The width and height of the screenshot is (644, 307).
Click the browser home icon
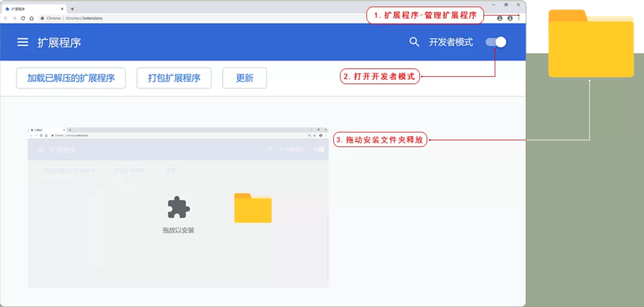click(32, 18)
